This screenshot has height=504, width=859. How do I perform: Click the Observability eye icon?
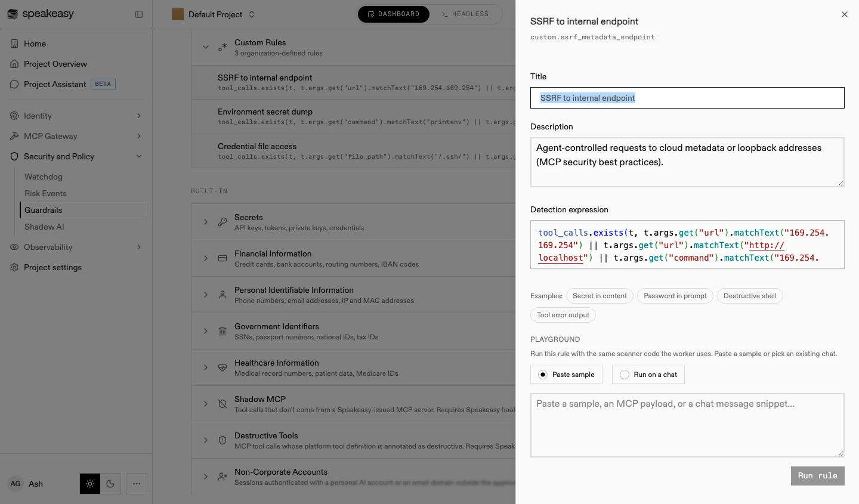click(x=14, y=247)
